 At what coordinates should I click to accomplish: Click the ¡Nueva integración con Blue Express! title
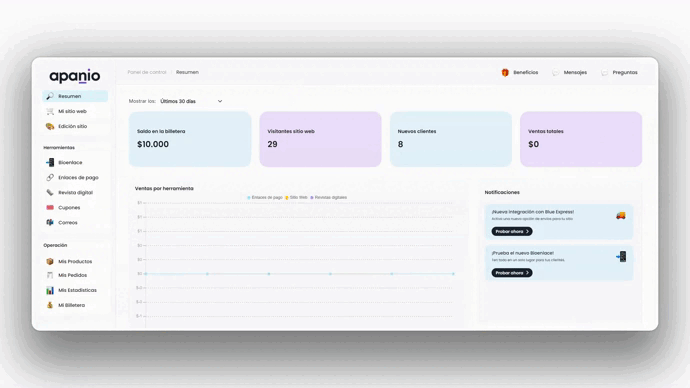click(533, 212)
